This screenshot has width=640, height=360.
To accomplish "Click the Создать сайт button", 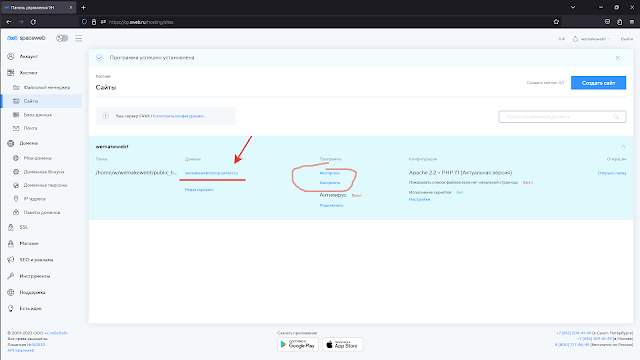I will (x=598, y=83).
